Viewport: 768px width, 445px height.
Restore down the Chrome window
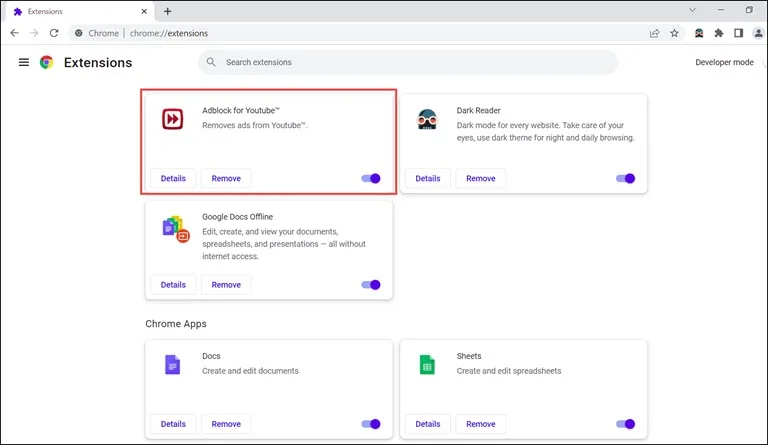coord(749,10)
